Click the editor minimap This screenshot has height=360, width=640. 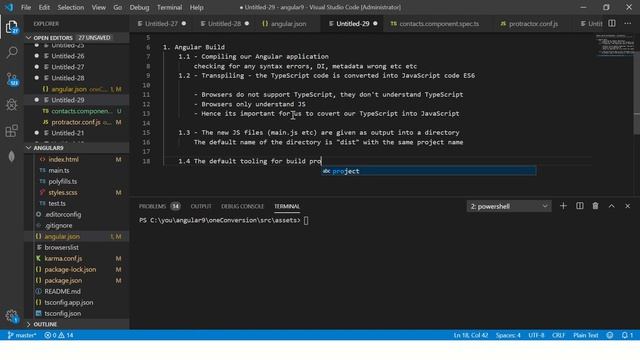pyautogui.click(x=614, y=45)
